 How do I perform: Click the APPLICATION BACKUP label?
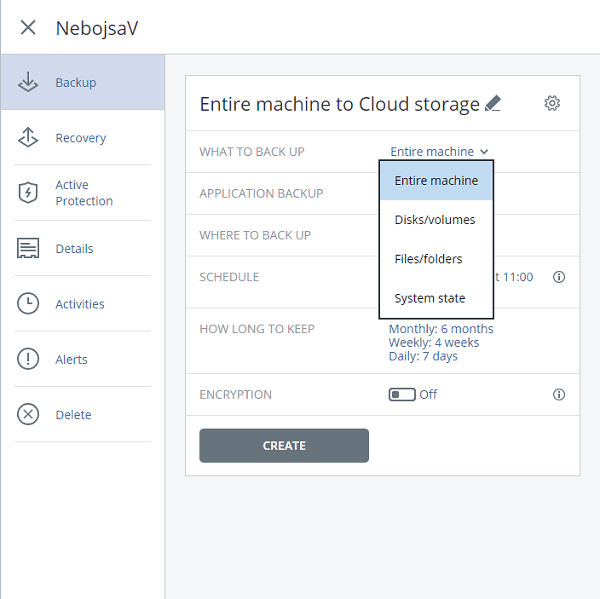(261, 194)
